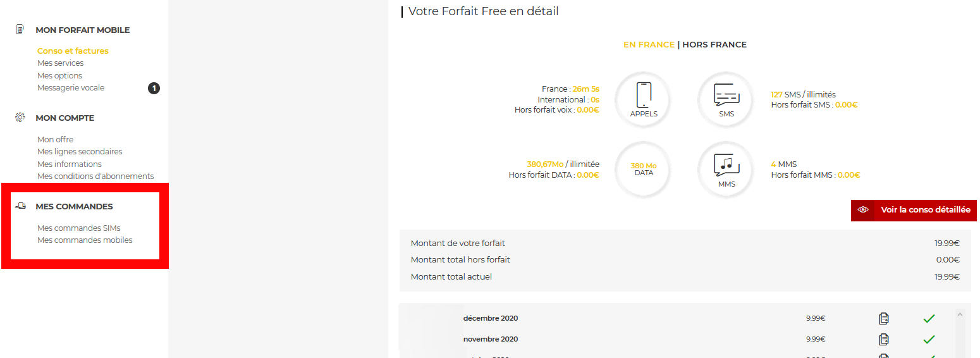Click the voicemail notification badge showing 1
Screen dimensions: 980x358
tap(154, 88)
